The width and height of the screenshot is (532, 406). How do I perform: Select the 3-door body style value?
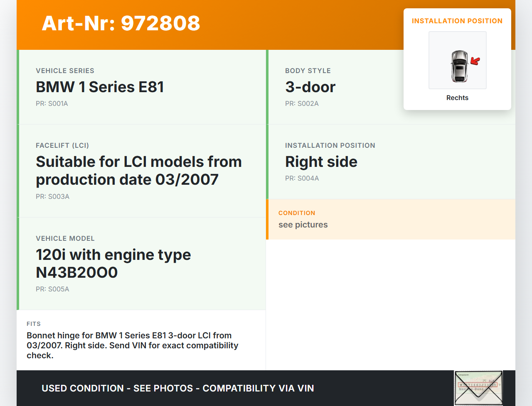click(x=310, y=87)
